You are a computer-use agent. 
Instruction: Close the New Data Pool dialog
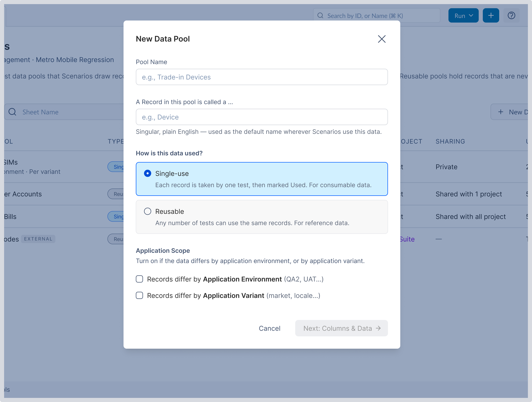[x=381, y=39]
